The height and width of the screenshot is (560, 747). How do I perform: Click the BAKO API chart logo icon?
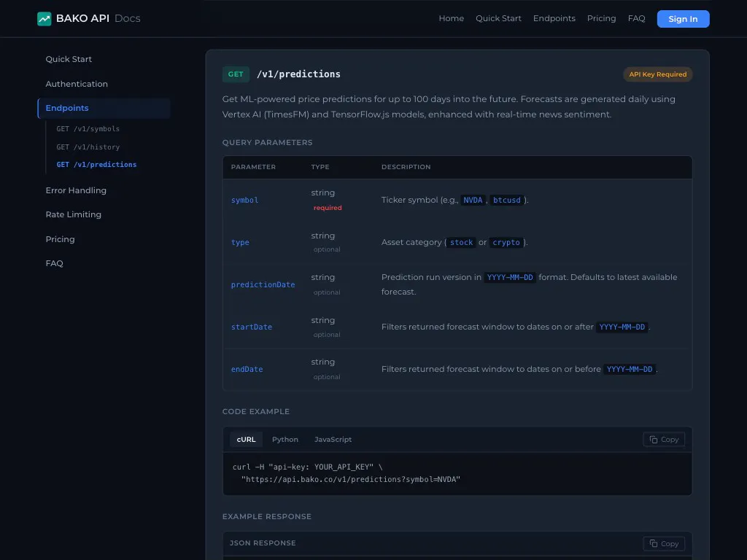tap(44, 18)
